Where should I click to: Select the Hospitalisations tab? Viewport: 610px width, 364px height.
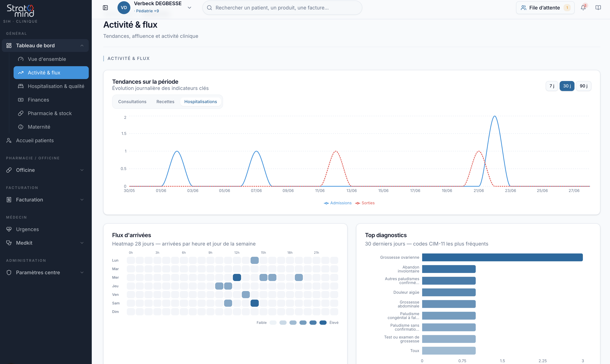pyautogui.click(x=201, y=102)
